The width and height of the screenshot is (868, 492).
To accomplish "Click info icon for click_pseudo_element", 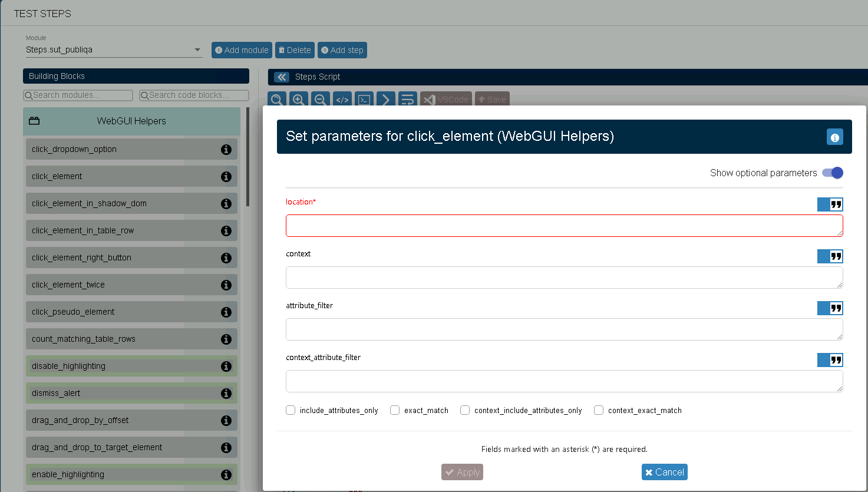I will (x=226, y=312).
